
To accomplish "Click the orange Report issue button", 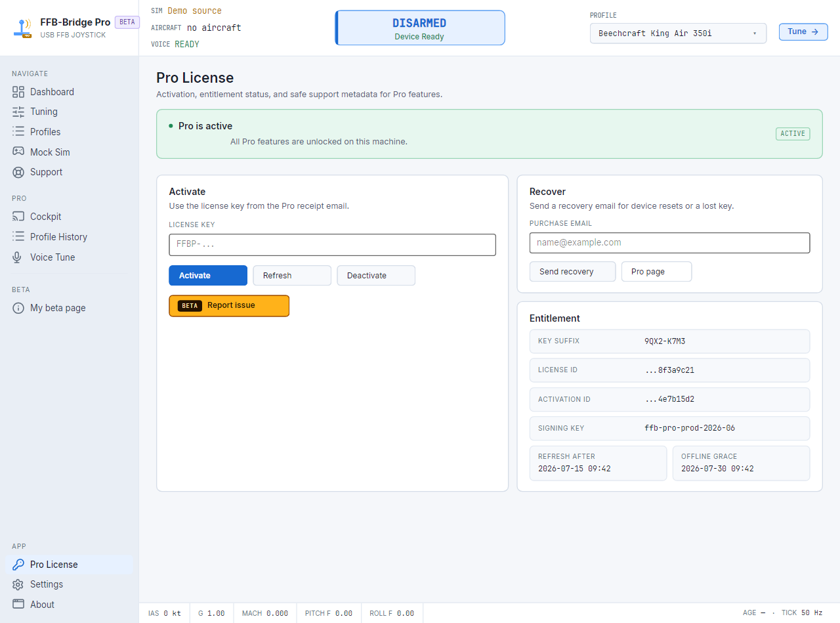I will 229,306.
